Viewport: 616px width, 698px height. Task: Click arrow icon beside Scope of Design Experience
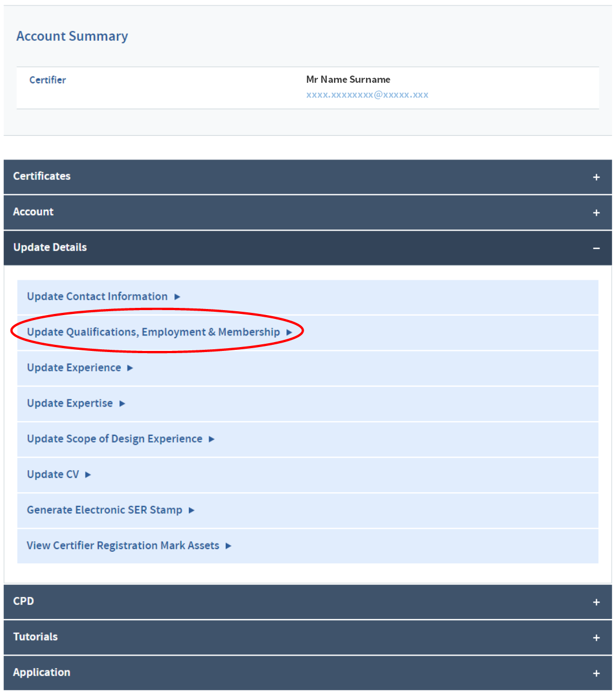[211, 439]
